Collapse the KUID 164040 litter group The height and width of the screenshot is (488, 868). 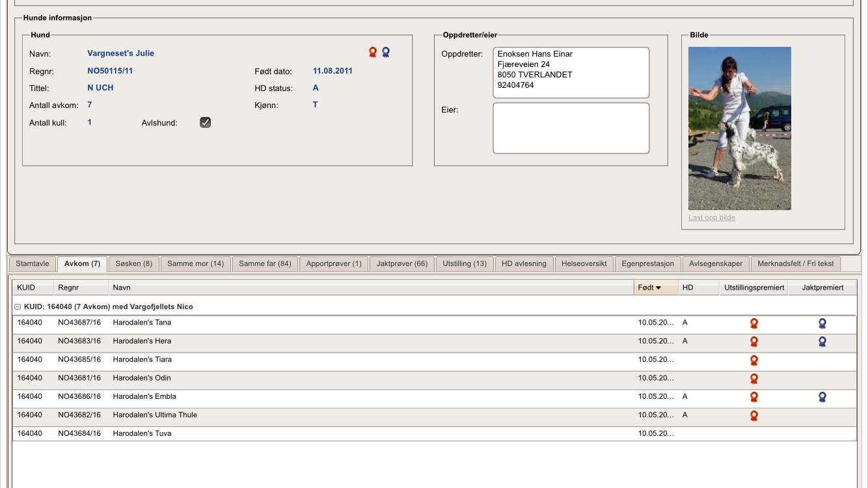(18, 307)
